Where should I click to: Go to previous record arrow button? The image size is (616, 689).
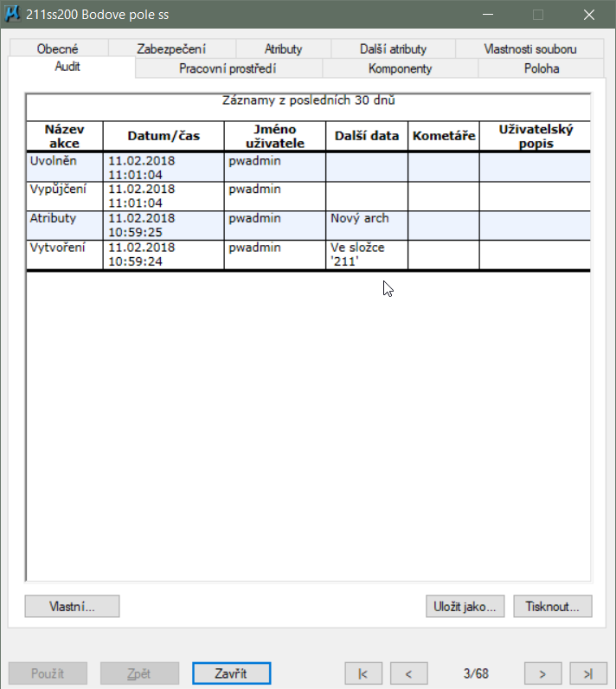point(409,673)
